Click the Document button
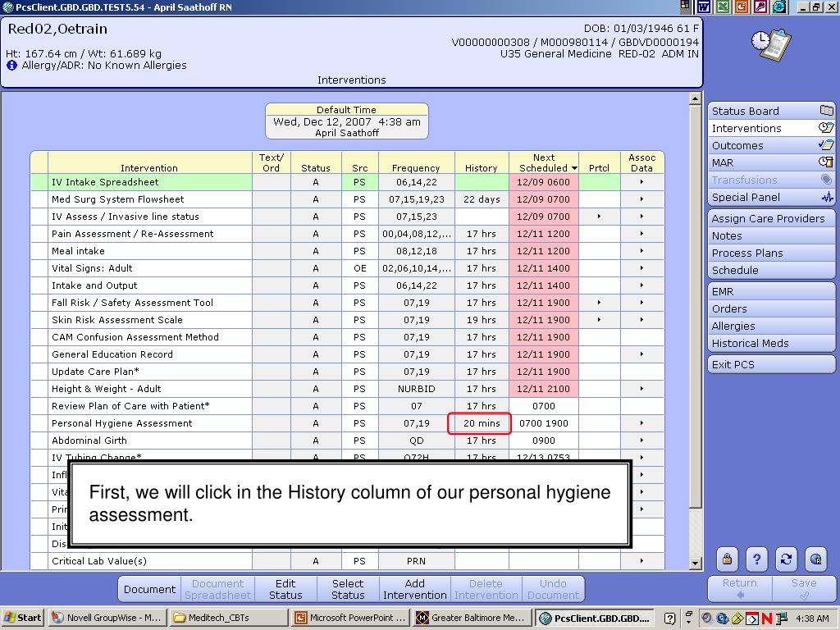The height and width of the screenshot is (630, 840). pyautogui.click(x=149, y=589)
